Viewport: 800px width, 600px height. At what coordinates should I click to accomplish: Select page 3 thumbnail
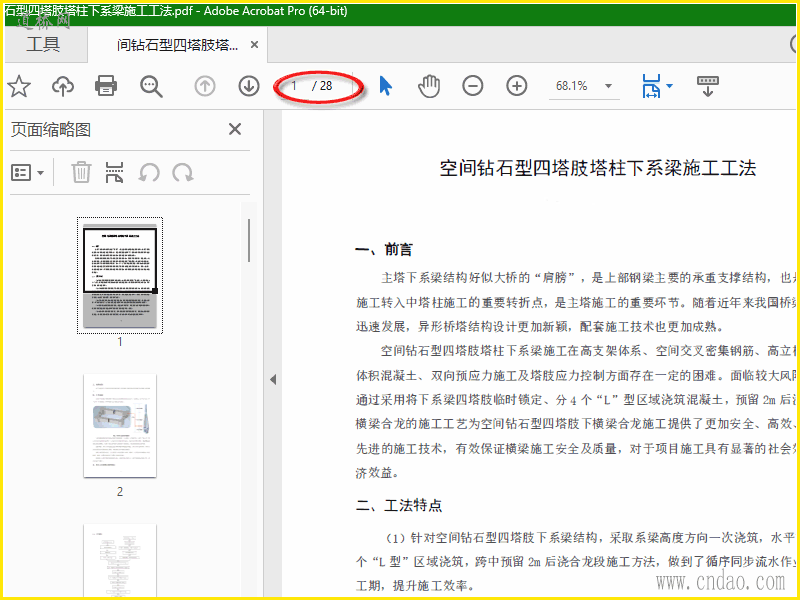(x=120, y=559)
